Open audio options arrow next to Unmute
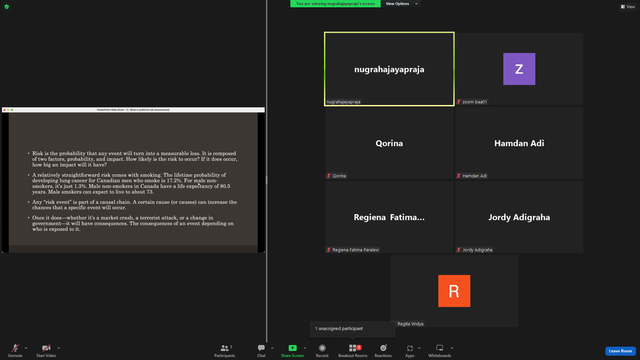640x360 pixels. [26, 348]
